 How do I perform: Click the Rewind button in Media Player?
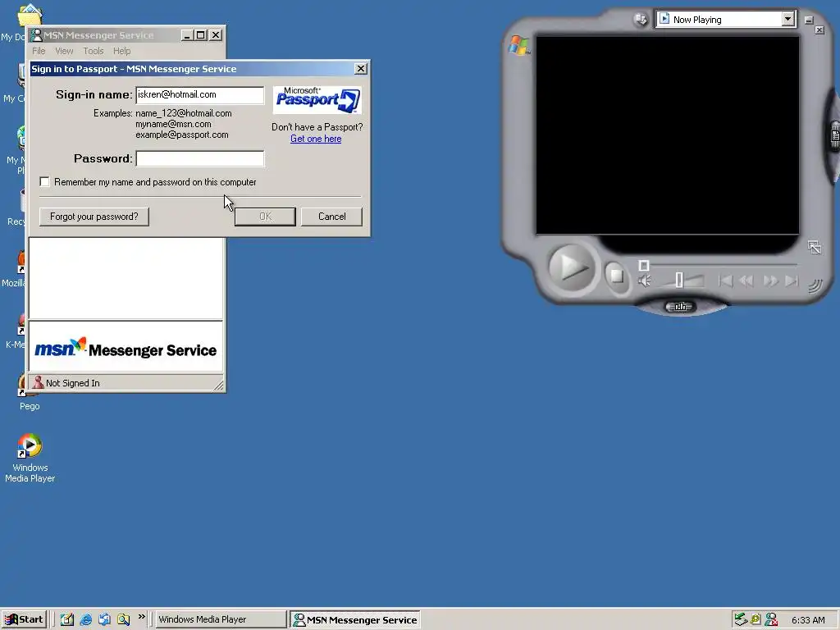(746, 281)
